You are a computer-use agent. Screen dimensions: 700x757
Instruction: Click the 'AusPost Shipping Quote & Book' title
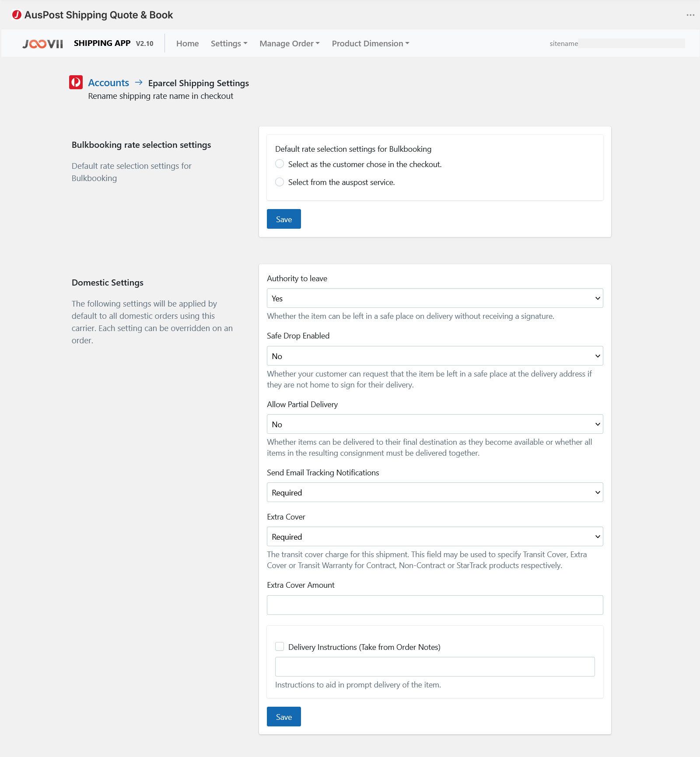point(98,15)
